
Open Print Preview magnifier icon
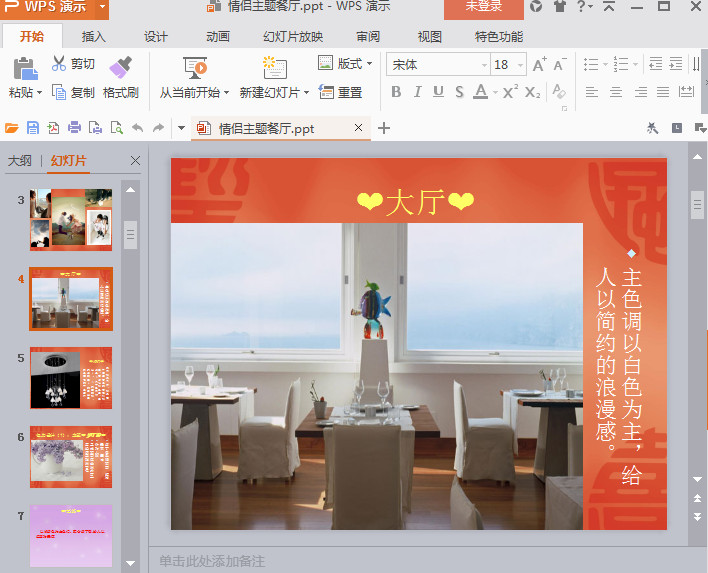pos(116,128)
